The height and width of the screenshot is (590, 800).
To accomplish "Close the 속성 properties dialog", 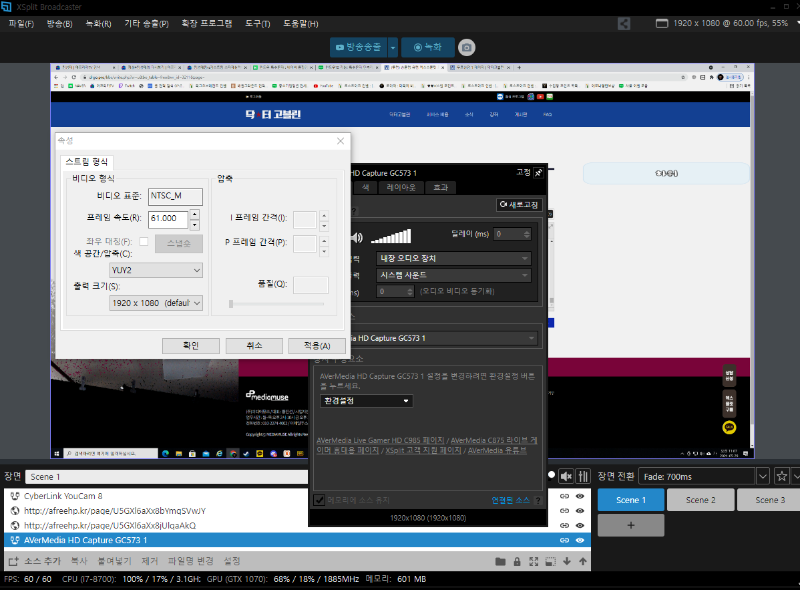I will (340, 141).
